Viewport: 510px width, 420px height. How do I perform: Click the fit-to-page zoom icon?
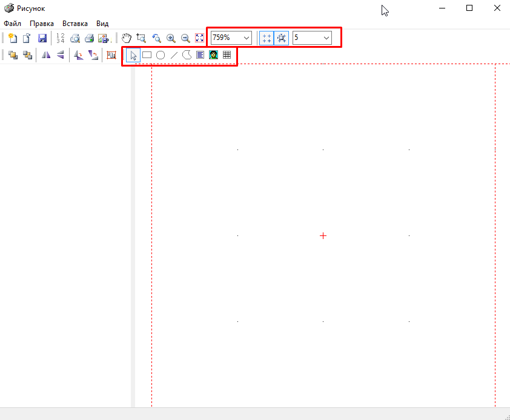[x=199, y=38]
